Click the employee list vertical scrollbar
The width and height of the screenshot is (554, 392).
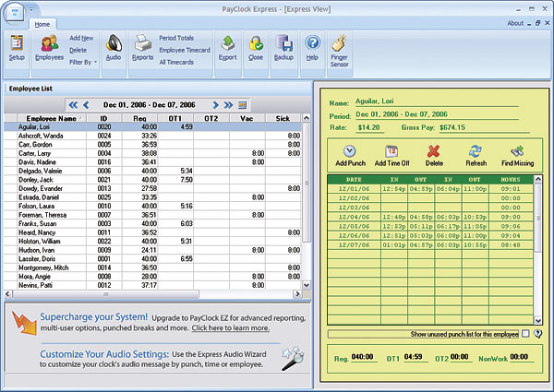click(307, 183)
